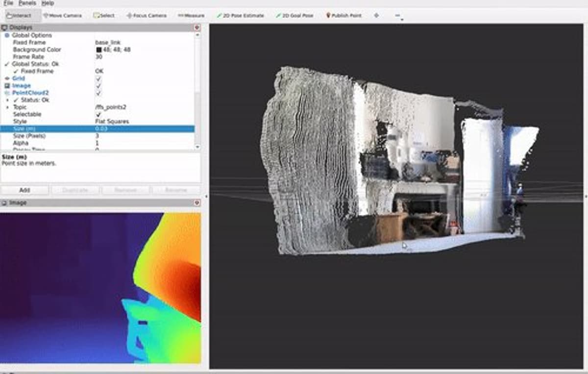This screenshot has height=374, width=588.
Task: Enable the Measure tool
Action: point(193,15)
